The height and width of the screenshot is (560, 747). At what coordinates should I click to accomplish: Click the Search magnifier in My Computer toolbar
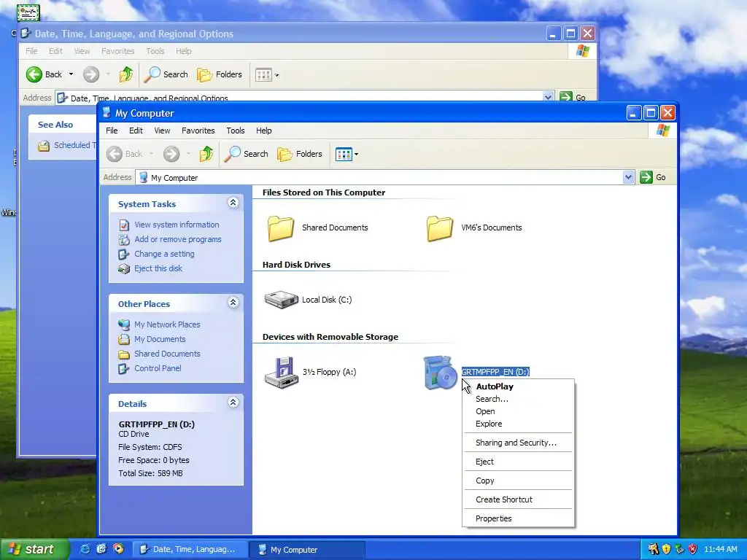click(246, 154)
